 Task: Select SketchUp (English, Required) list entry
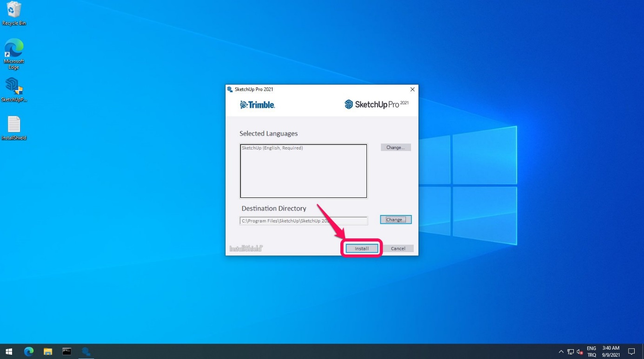pos(272,148)
